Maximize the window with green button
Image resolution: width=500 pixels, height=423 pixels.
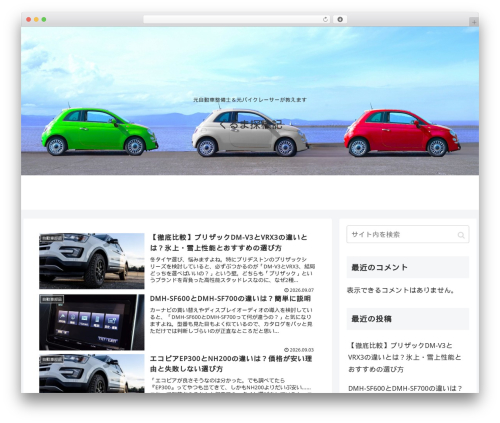(x=44, y=20)
